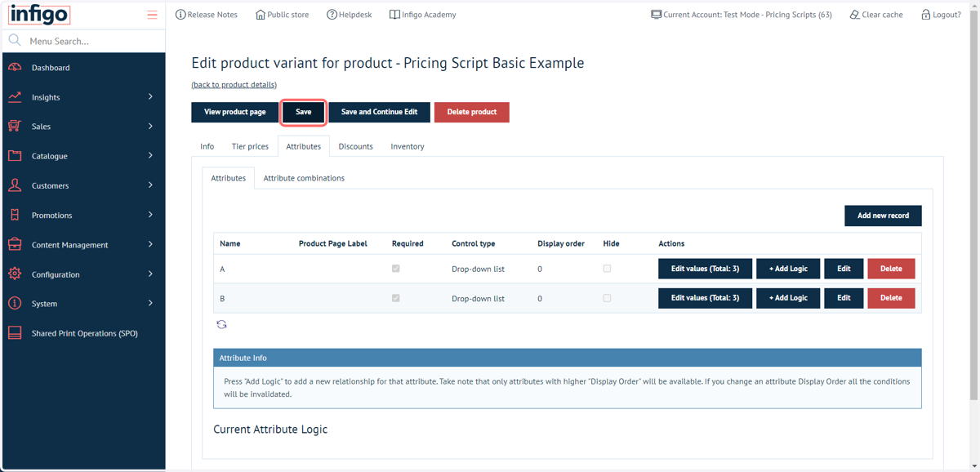Click Edit button in row B

(844, 298)
